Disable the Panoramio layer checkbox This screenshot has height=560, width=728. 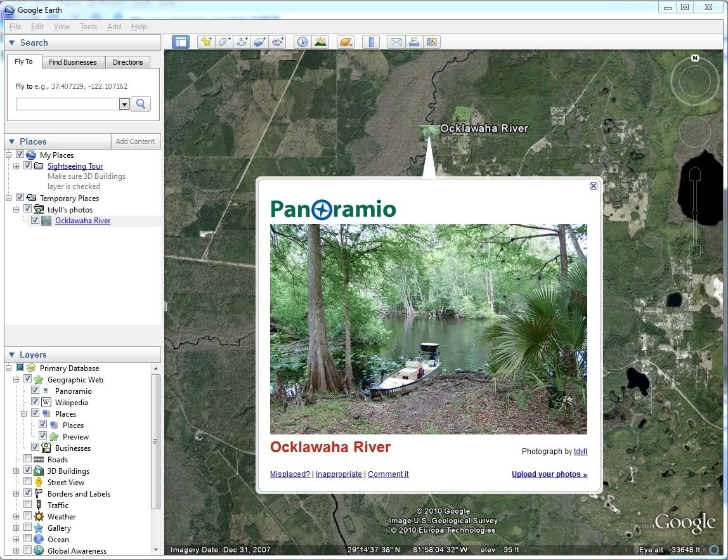point(35,390)
